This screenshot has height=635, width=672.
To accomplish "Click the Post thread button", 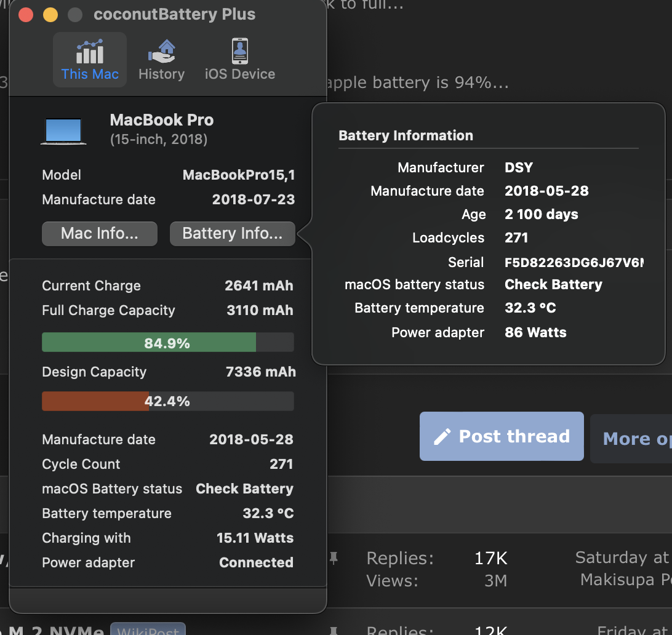I will [x=502, y=436].
